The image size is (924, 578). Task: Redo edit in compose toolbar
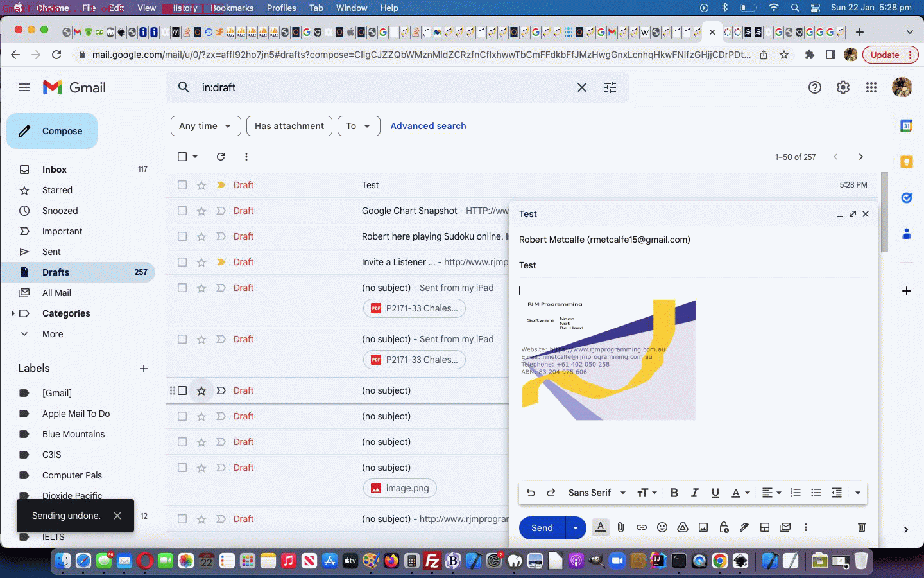tap(551, 493)
